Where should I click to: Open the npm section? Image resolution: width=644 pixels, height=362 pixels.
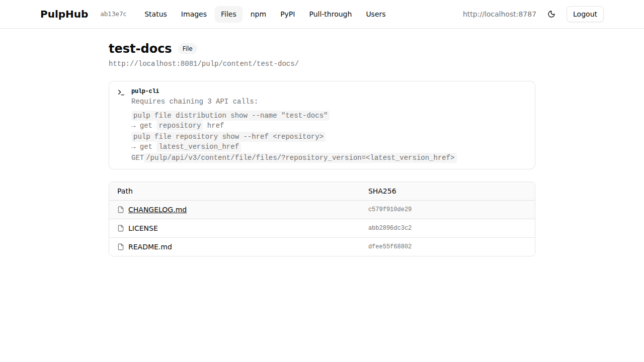pos(258,14)
